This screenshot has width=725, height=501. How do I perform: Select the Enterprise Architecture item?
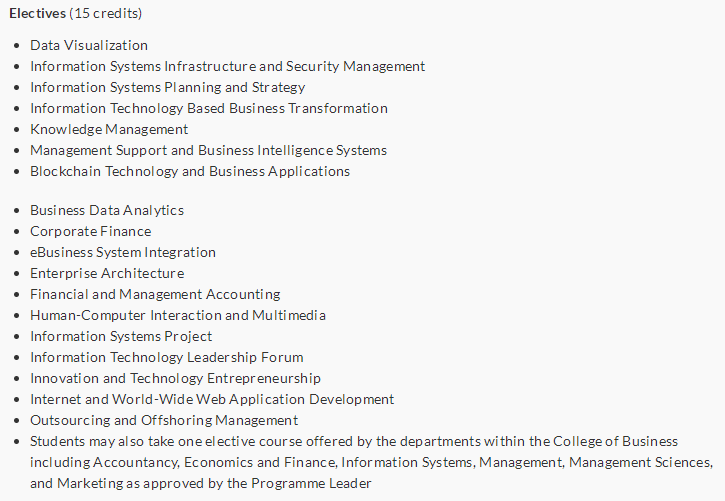click(107, 273)
